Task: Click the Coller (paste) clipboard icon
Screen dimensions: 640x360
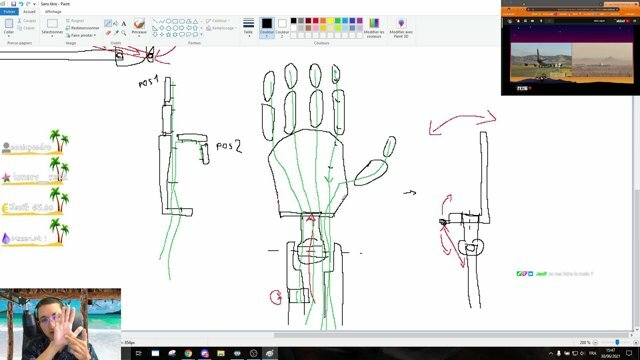Action: 9,24
